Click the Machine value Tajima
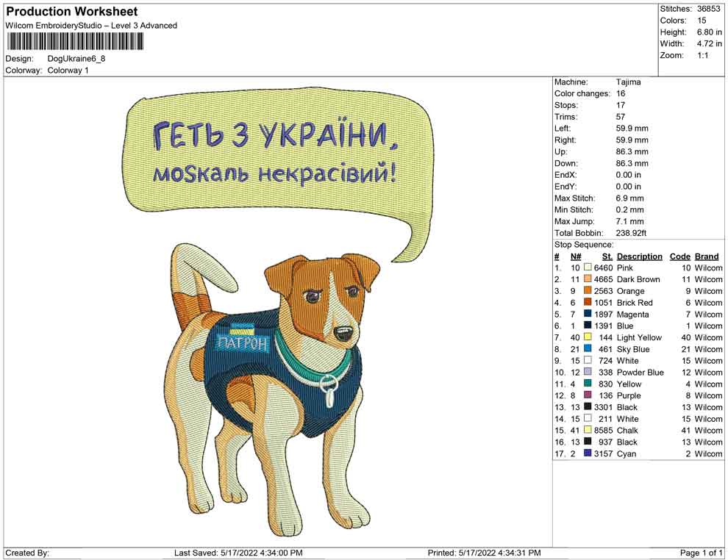Image resolution: width=728 pixels, height=560 pixels. [628, 82]
